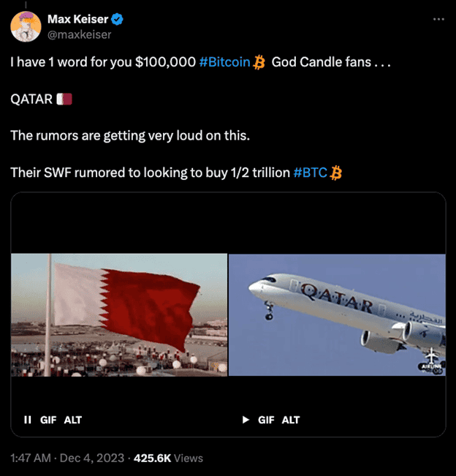Screen dimensions: 456x476
Task: Pause the Qatar flag GIF
Action: coord(28,420)
